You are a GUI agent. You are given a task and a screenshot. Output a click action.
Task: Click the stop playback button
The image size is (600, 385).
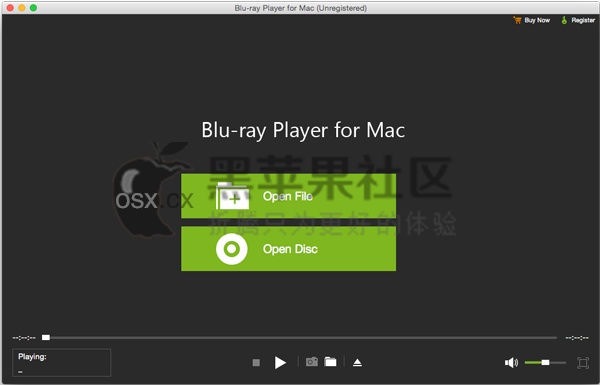[256, 362]
